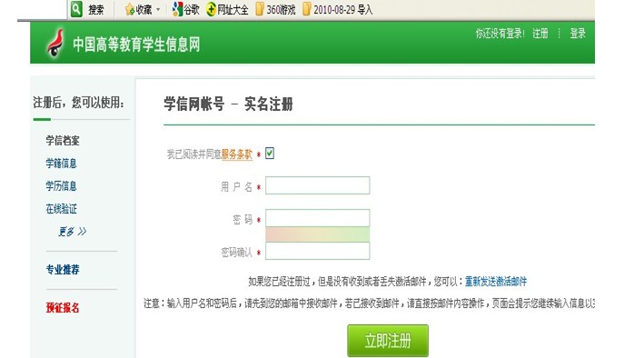644x358 pixels.
Task: Open 学籍信息 in the sidebar
Action: (61, 164)
